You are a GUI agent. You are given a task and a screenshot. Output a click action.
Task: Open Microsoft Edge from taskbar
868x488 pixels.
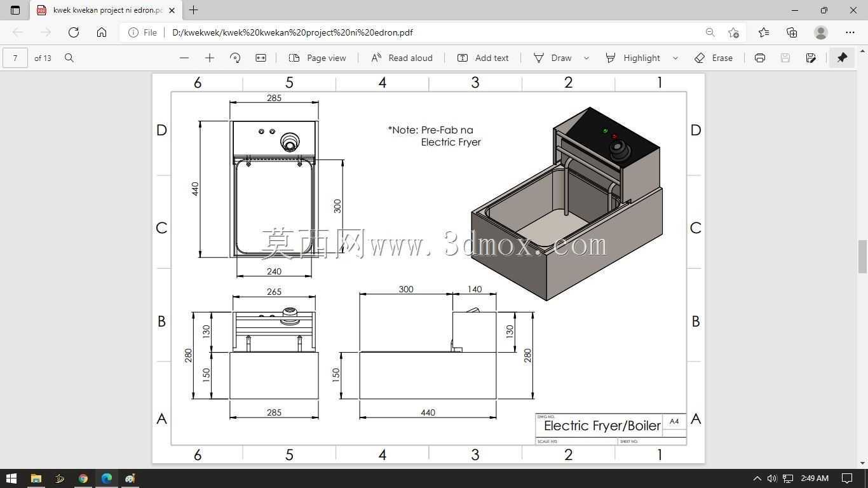click(106, 478)
